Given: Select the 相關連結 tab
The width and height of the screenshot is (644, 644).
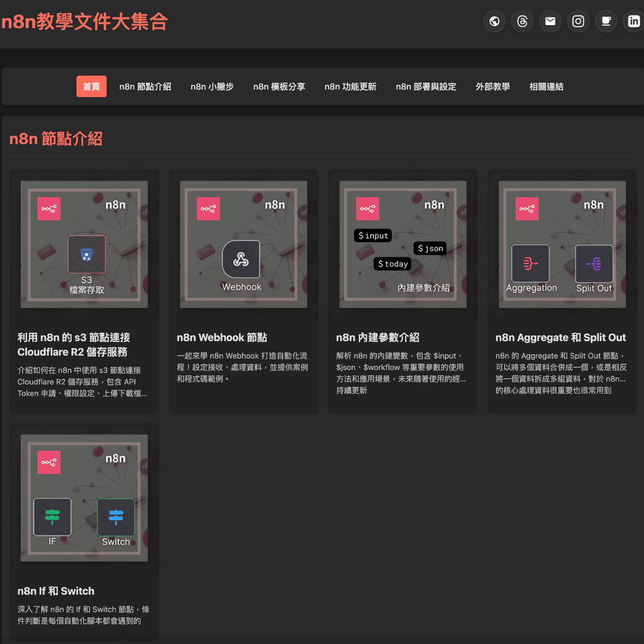Looking at the screenshot, I should 546,86.
